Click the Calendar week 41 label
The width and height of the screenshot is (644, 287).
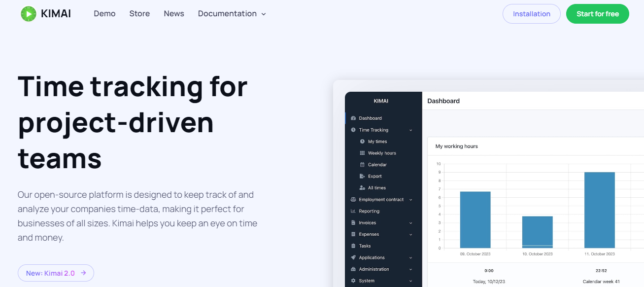click(x=601, y=282)
